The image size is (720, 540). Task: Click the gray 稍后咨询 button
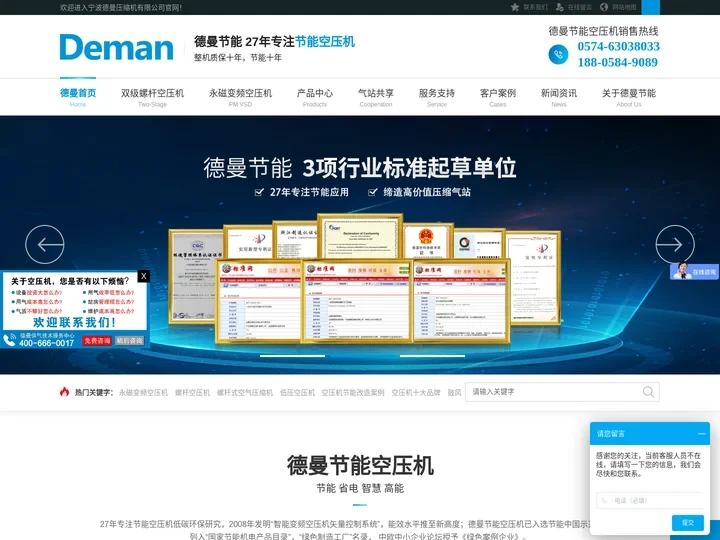[129, 341]
